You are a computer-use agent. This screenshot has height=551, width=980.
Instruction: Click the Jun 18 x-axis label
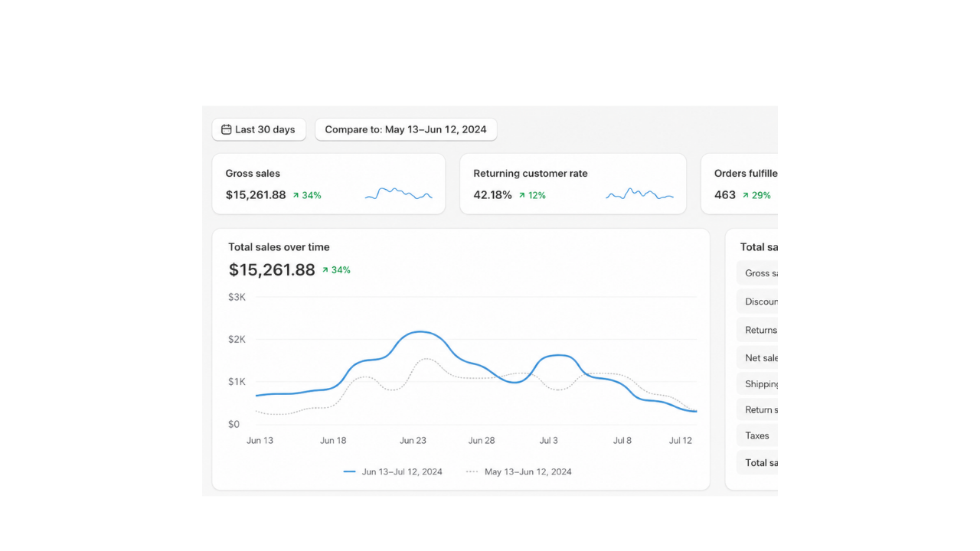(333, 440)
